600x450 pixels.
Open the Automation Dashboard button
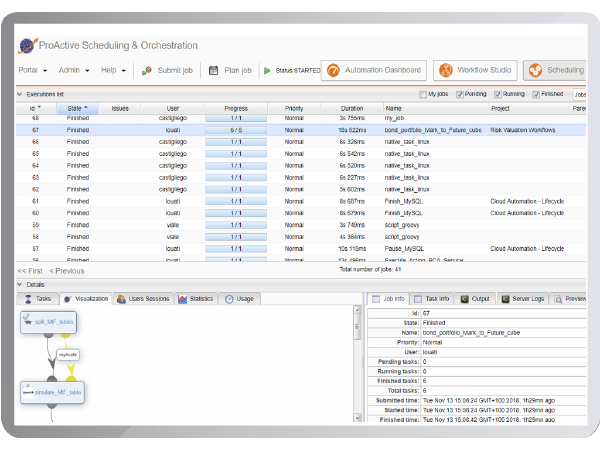click(x=374, y=70)
